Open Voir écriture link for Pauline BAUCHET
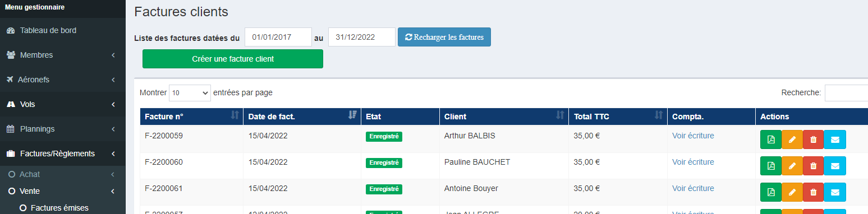Viewport: 868px width, 214px height. pyautogui.click(x=693, y=162)
